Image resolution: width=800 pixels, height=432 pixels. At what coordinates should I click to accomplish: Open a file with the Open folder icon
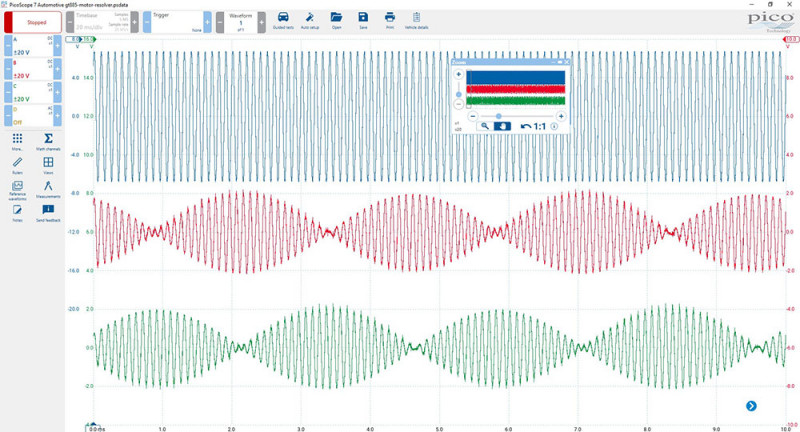[337, 20]
